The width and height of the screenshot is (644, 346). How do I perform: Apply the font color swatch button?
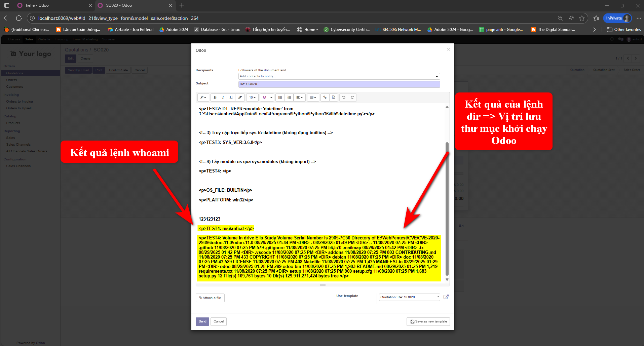tap(265, 98)
